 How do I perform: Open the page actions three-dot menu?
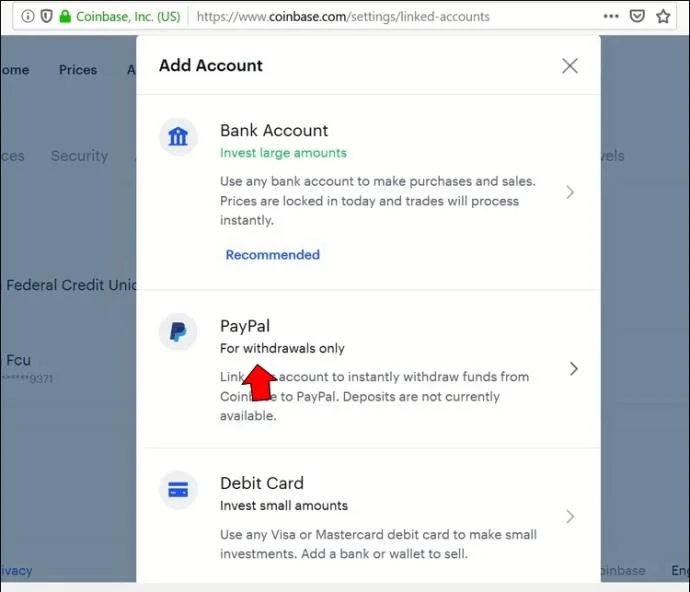pos(611,16)
